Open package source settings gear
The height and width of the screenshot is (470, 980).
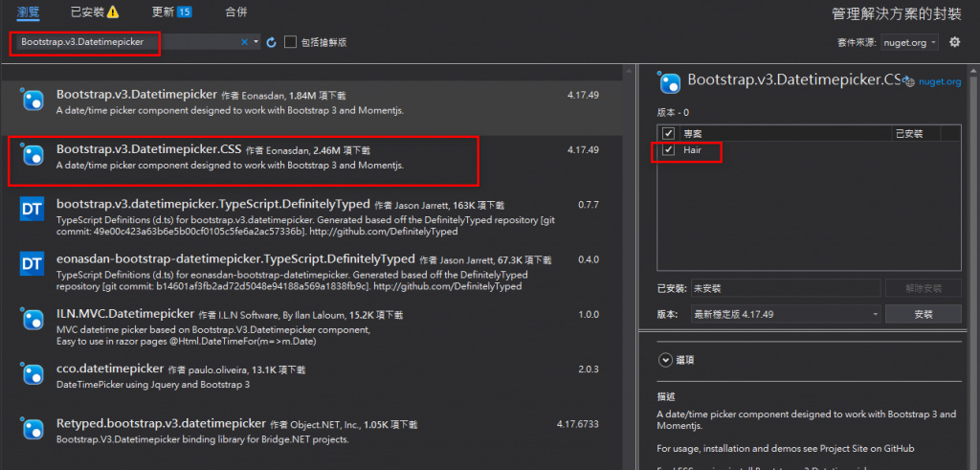(x=954, y=42)
